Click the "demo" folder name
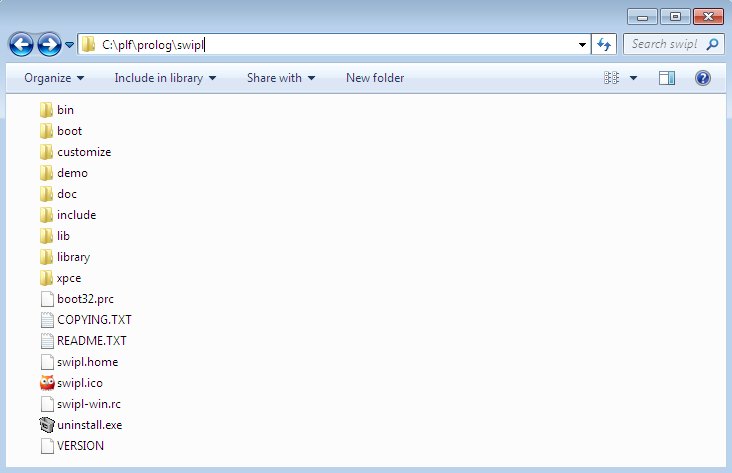732x473 pixels. (x=72, y=173)
